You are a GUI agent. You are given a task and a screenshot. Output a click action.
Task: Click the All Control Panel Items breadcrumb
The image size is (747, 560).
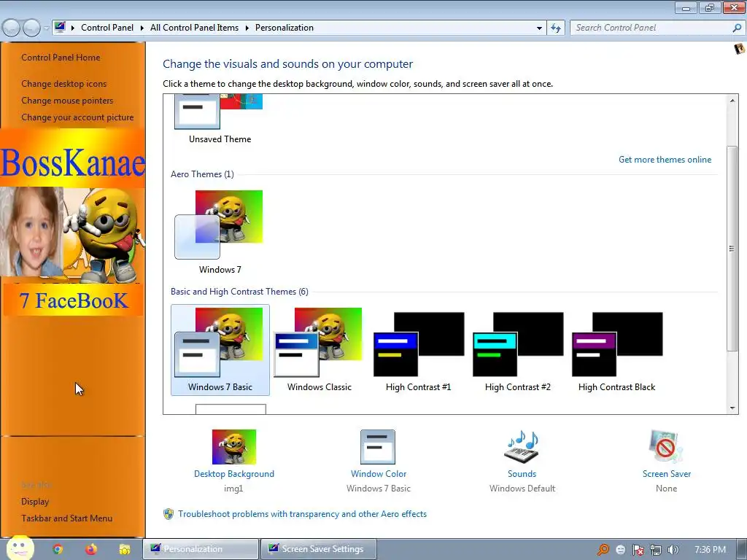pyautogui.click(x=194, y=28)
